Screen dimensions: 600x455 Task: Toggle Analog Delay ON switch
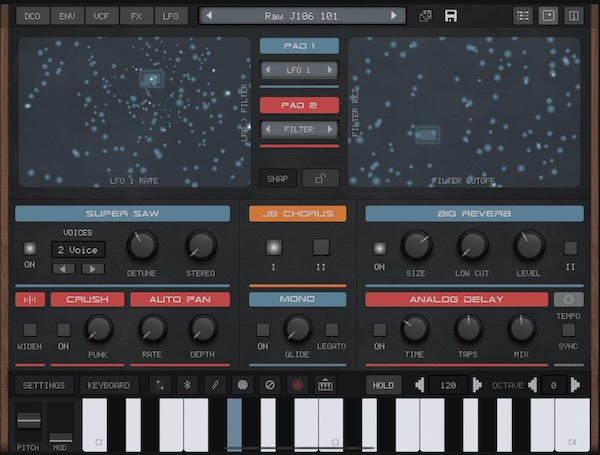tap(379, 329)
